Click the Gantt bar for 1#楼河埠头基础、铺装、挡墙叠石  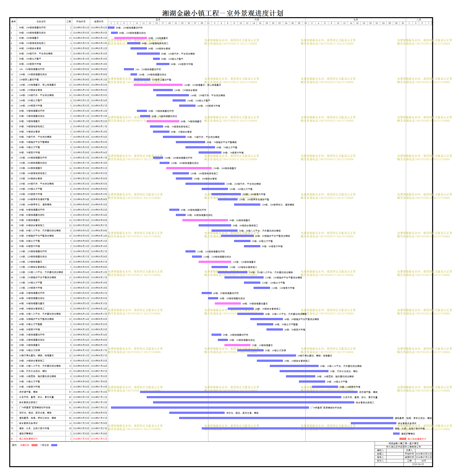272,355
